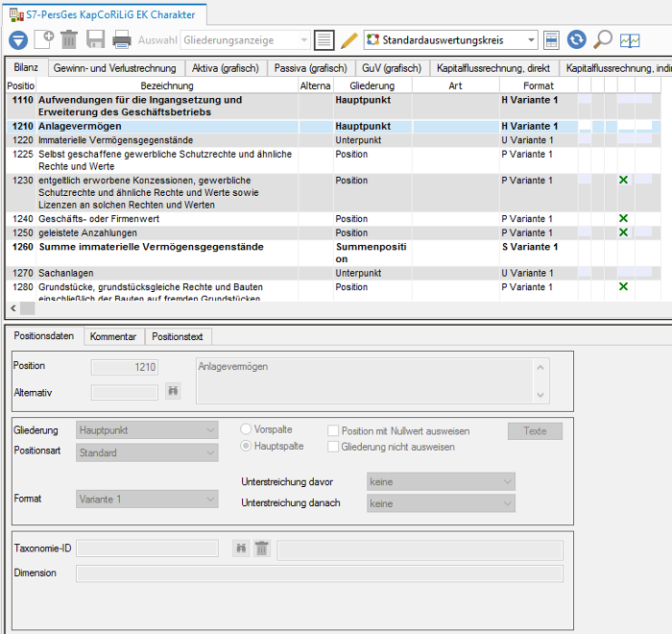Click the binoculars icon next to Alternativ

point(173,391)
